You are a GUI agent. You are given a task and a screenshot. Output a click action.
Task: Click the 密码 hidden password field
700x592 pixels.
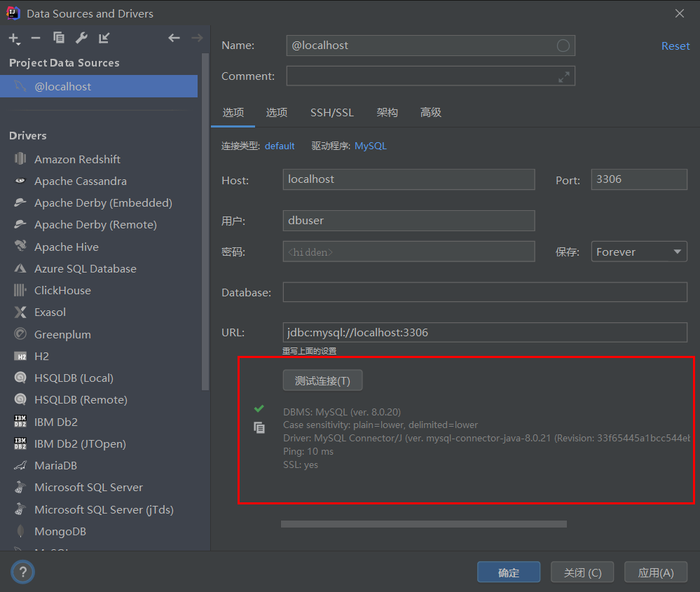pos(409,252)
